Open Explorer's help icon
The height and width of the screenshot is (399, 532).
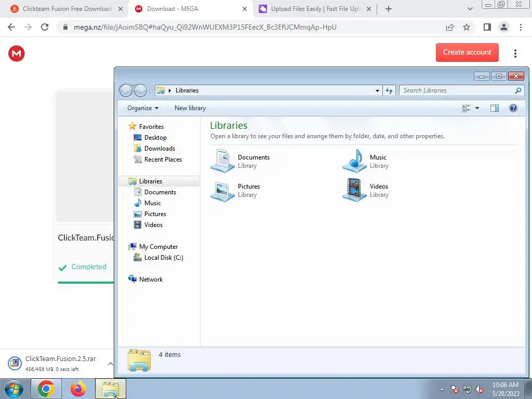pos(513,108)
